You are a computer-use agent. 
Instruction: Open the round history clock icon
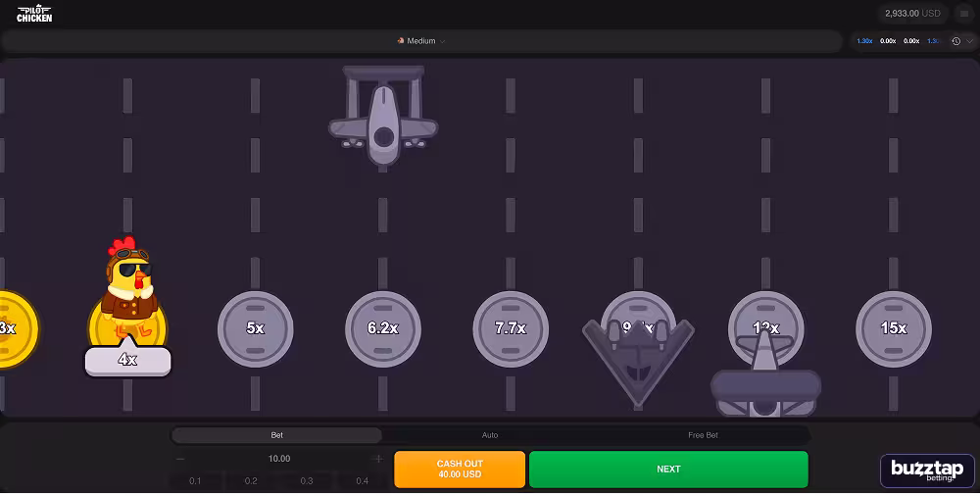click(955, 41)
